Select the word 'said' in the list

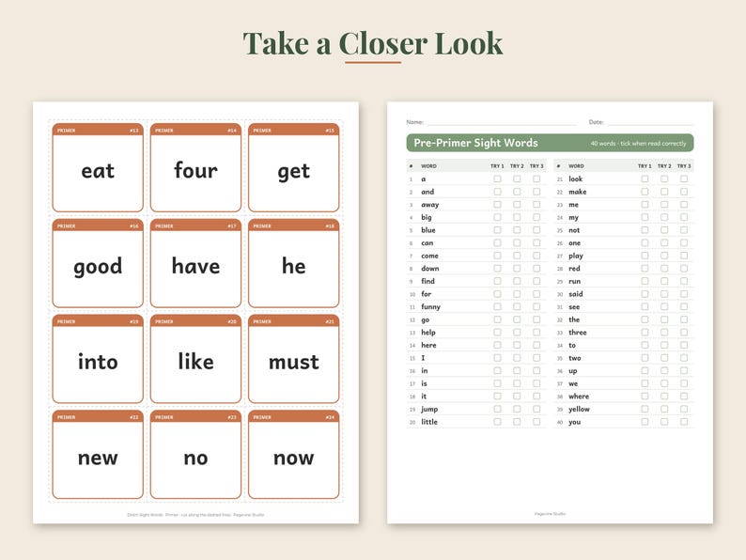576,294
